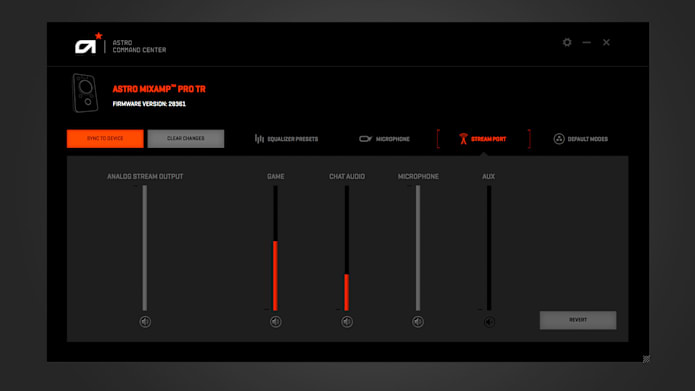Viewport: 695px width, 391px height.
Task: Click the 'GAME' slider label
Action: pyautogui.click(x=276, y=176)
